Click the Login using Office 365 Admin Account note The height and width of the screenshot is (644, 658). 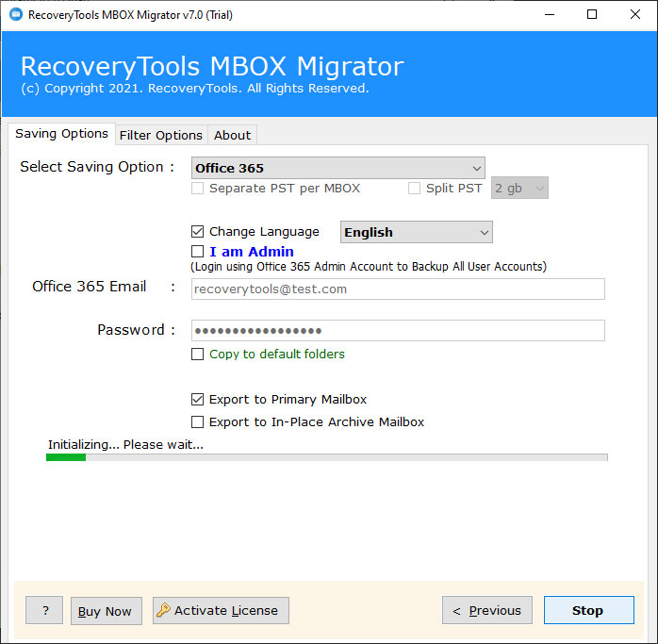[369, 267]
